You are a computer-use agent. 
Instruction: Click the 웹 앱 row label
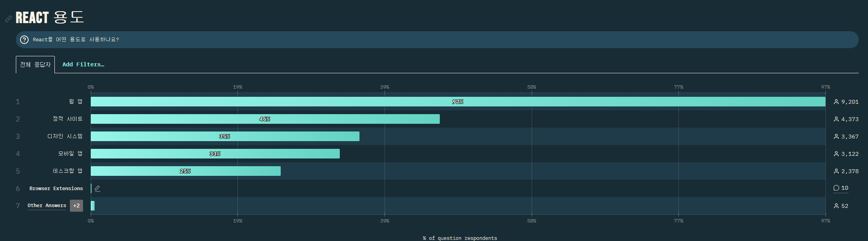(x=76, y=101)
